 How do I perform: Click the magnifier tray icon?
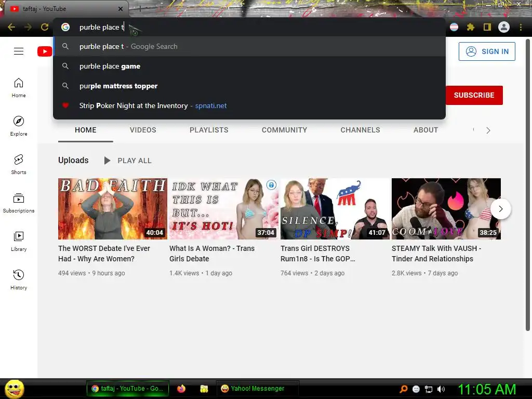point(404,389)
